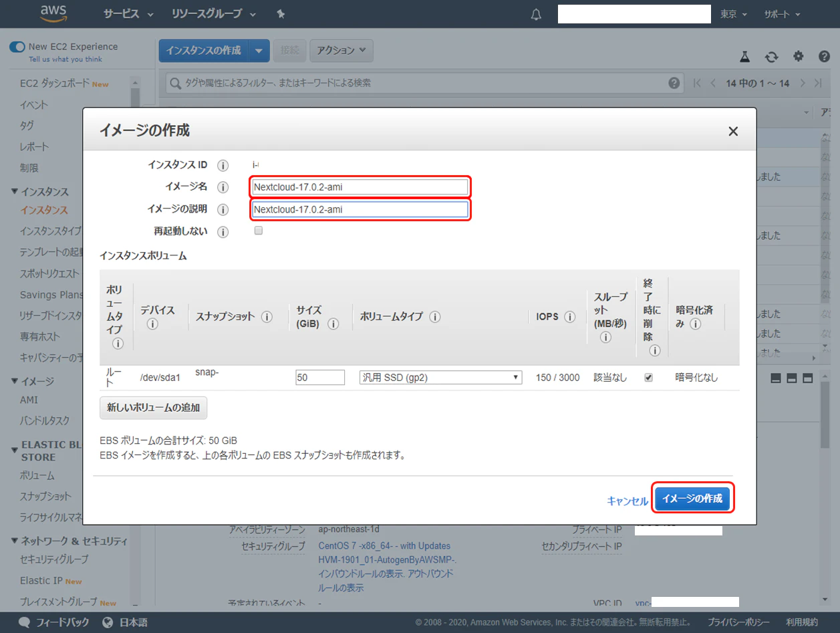Image resolution: width=840 pixels, height=633 pixels.
Task: Click the search filter help icon
Action: click(674, 84)
